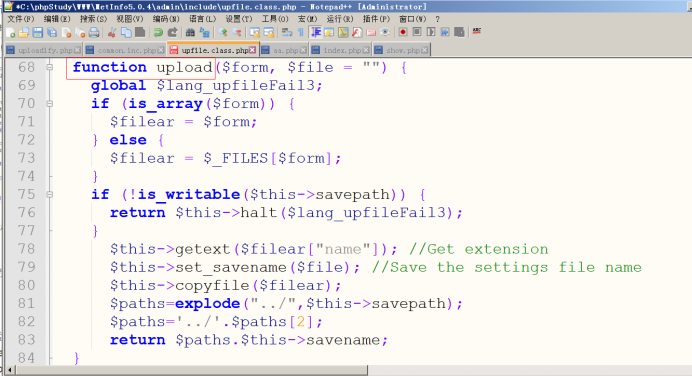Toggle word wrap
The height and width of the screenshot is (376, 692).
click(287, 32)
